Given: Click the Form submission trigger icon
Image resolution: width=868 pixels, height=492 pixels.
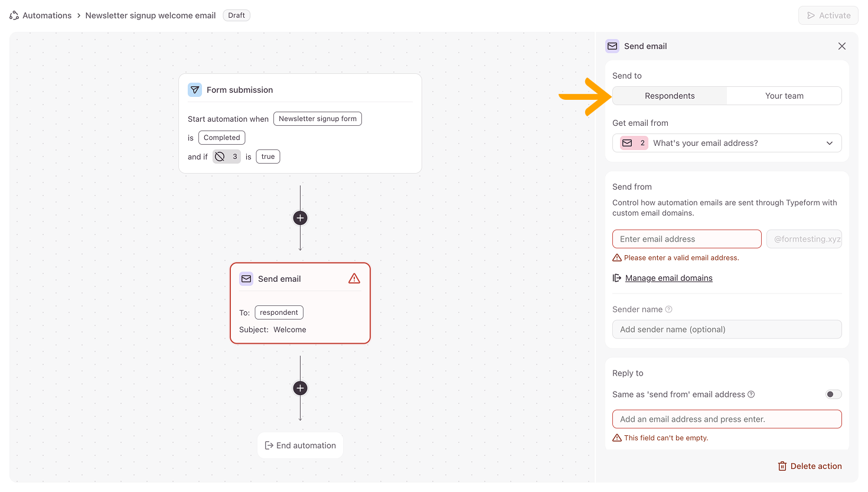Looking at the screenshot, I should [x=195, y=90].
